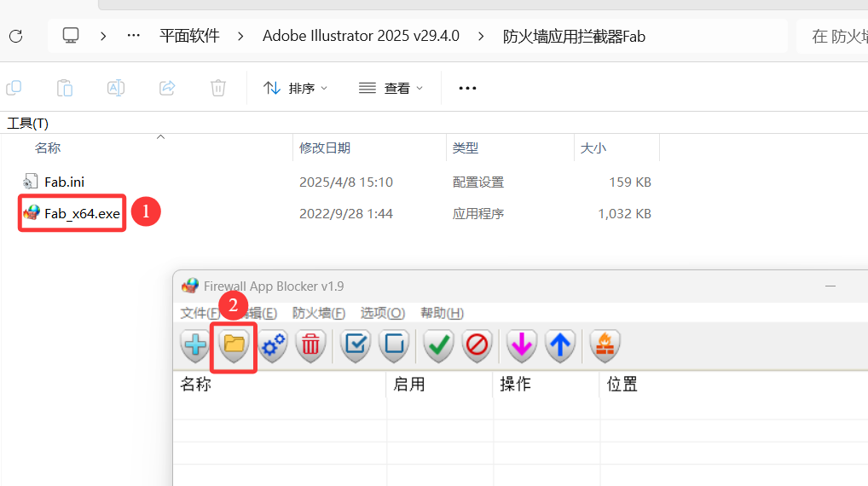The width and height of the screenshot is (868, 486).
Task: Click the 2022/9/28 1:44 date cell
Action: (346, 214)
